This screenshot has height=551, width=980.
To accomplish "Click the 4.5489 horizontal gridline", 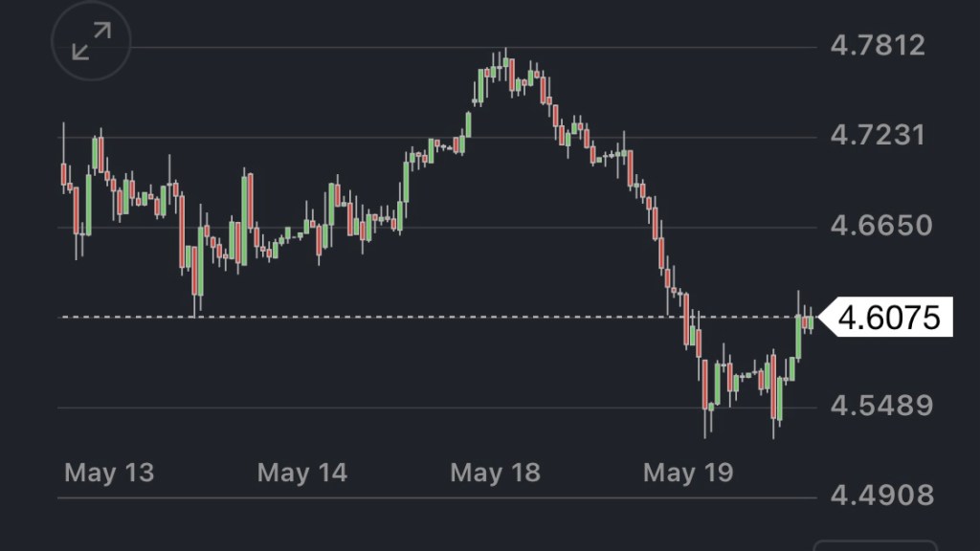I will click(383, 408).
